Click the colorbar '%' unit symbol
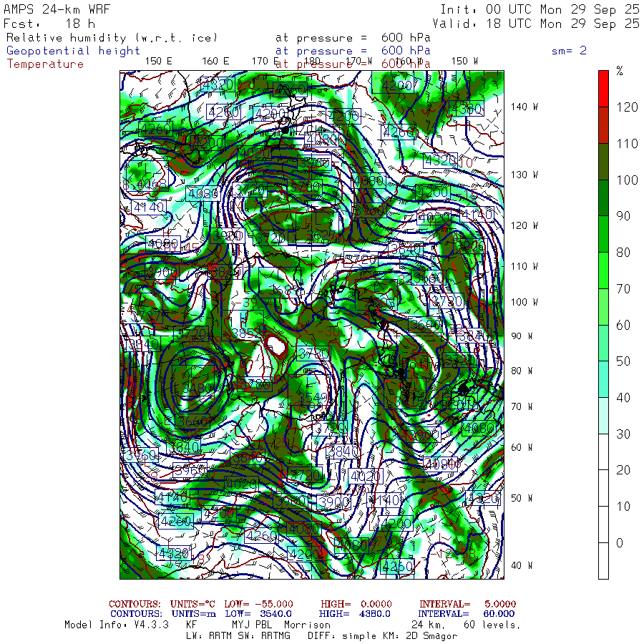Image resolution: width=644 pixels, height=644 pixels. pyautogui.click(x=620, y=71)
